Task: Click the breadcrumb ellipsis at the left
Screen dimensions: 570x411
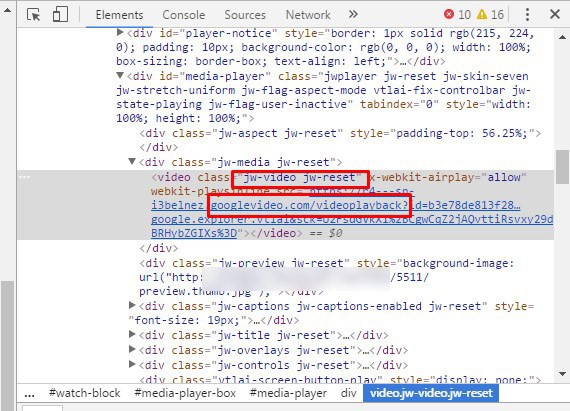Action: tap(29, 394)
